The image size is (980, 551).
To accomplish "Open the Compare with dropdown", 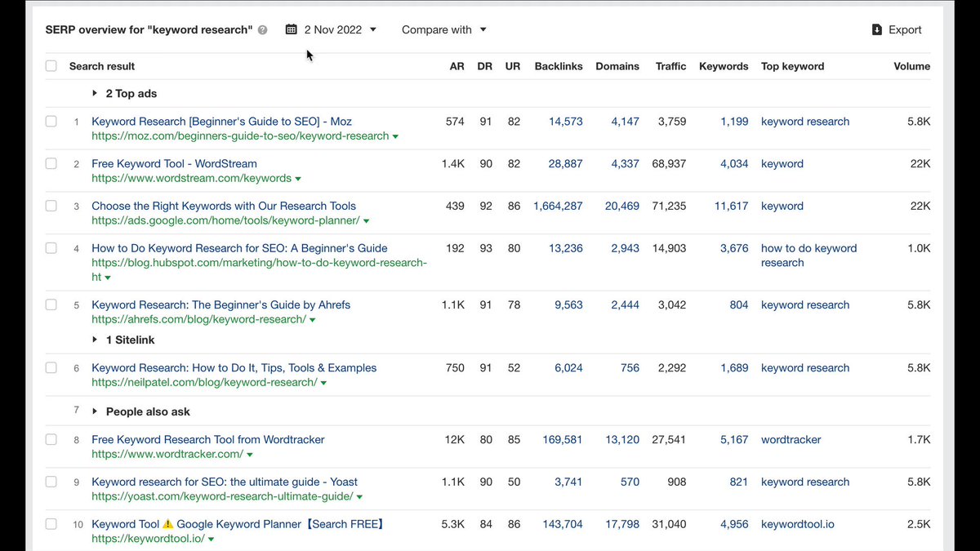I will pos(443,29).
